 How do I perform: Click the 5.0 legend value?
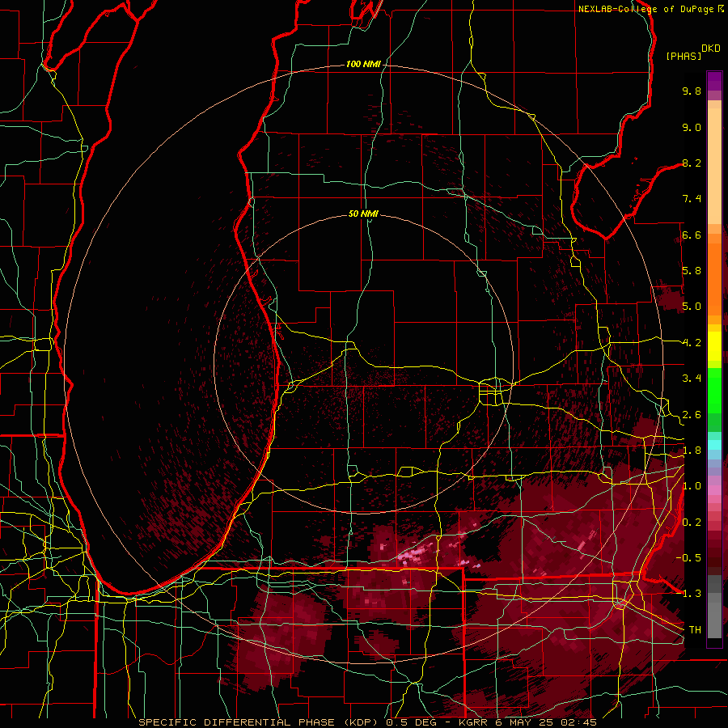click(692, 307)
